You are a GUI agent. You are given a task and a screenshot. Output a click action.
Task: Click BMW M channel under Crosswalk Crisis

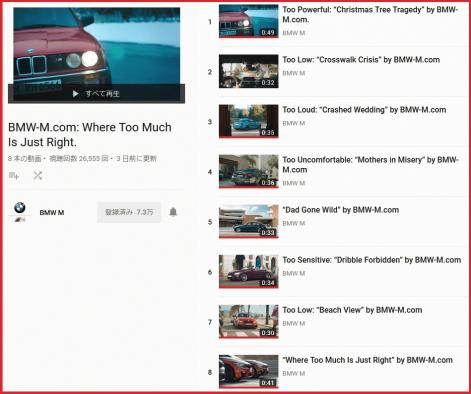[294, 73]
